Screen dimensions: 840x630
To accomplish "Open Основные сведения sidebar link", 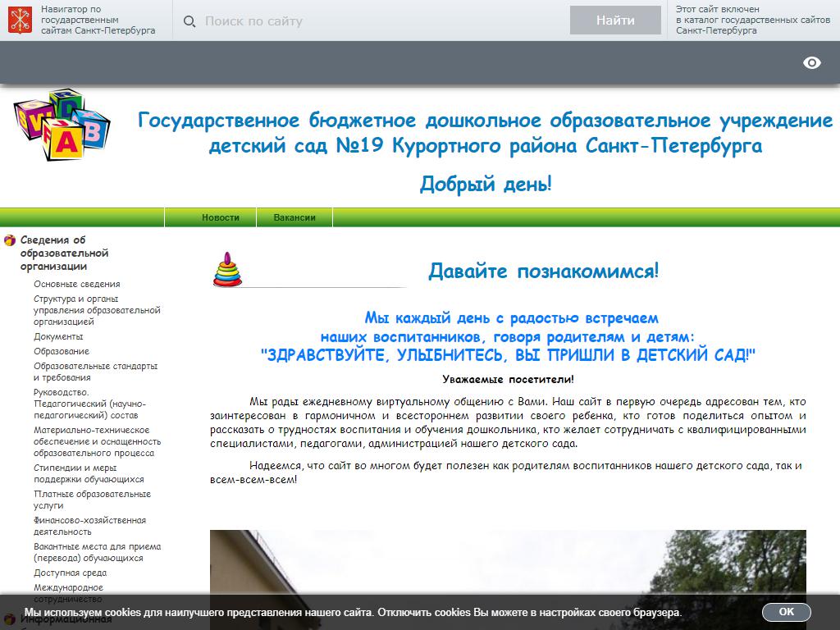I will [x=76, y=284].
